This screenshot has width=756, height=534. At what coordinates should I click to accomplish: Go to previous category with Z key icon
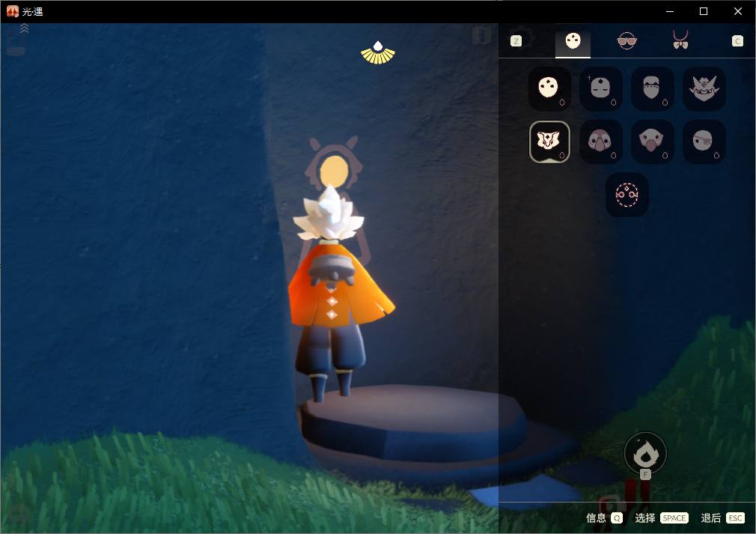click(x=516, y=41)
